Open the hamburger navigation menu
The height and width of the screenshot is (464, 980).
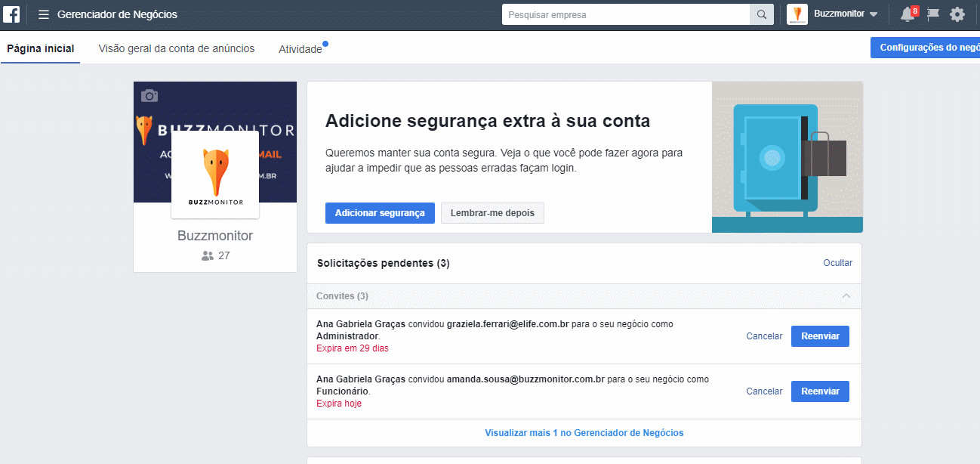click(x=44, y=14)
